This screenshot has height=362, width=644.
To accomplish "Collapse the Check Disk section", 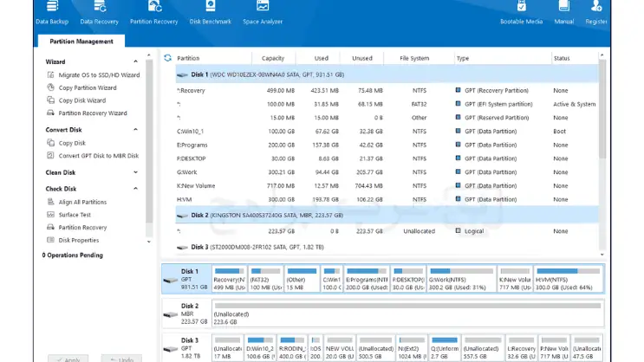I will 135,189.
